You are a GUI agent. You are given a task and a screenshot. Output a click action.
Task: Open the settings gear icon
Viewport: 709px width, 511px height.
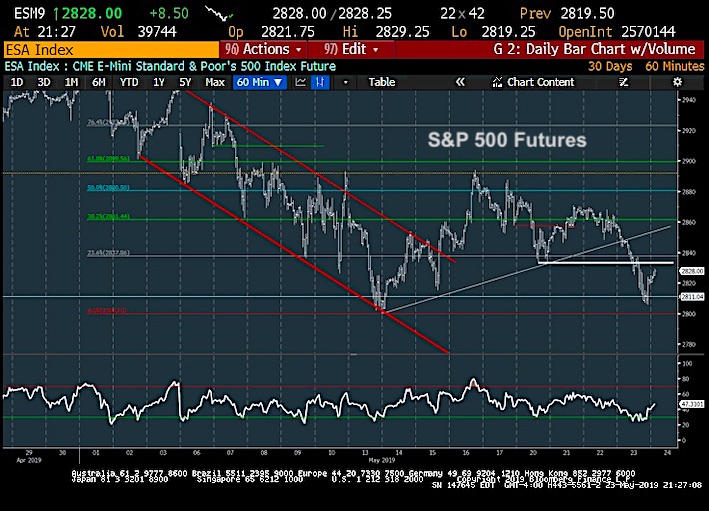(677, 82)
